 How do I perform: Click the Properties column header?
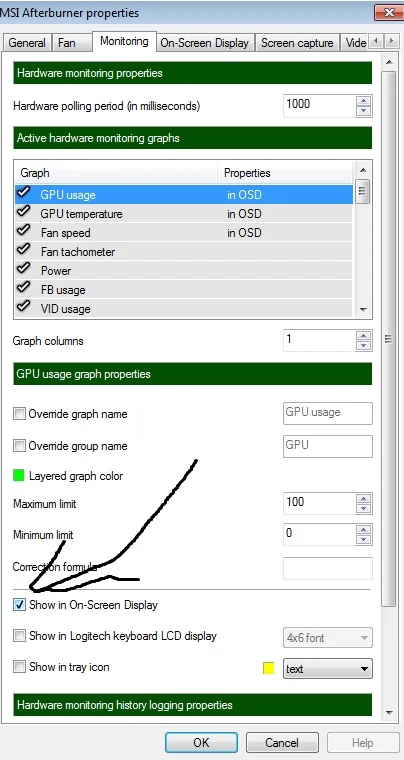coord(287,173)
